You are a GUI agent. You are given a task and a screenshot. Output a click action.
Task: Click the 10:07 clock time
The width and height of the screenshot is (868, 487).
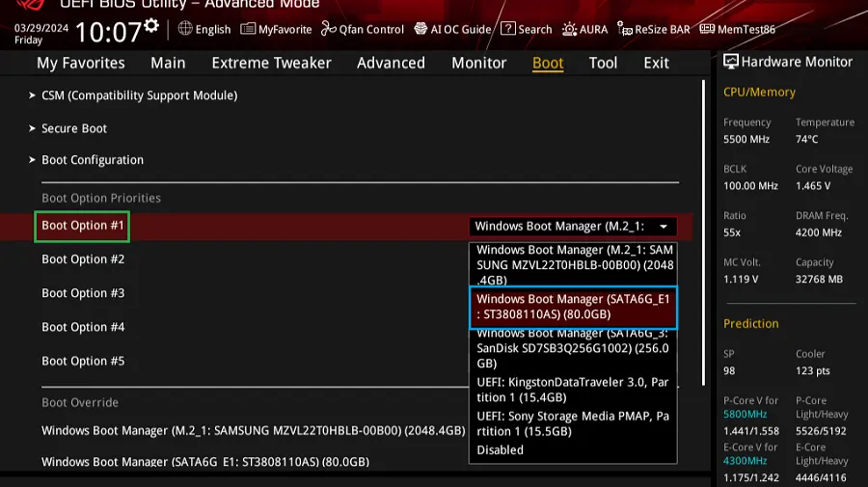click(x=108, y=32)
